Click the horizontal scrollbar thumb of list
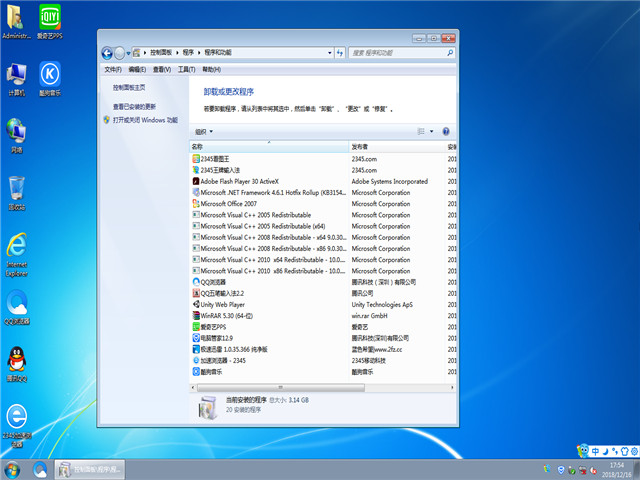This screenshot has height=480, width=640. 280,387
